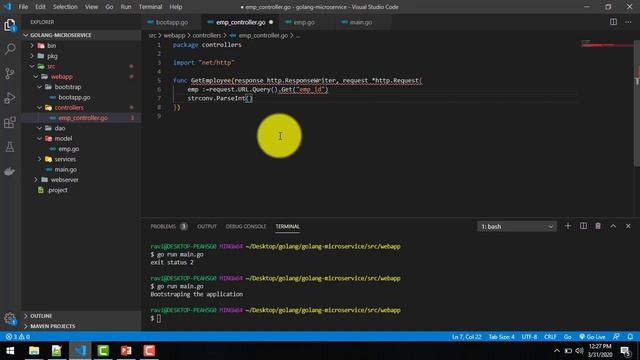Image resolution: width=640 pixels, height=360 pixels.
Task: Open notifications bell in status bar
Action: 630,337
